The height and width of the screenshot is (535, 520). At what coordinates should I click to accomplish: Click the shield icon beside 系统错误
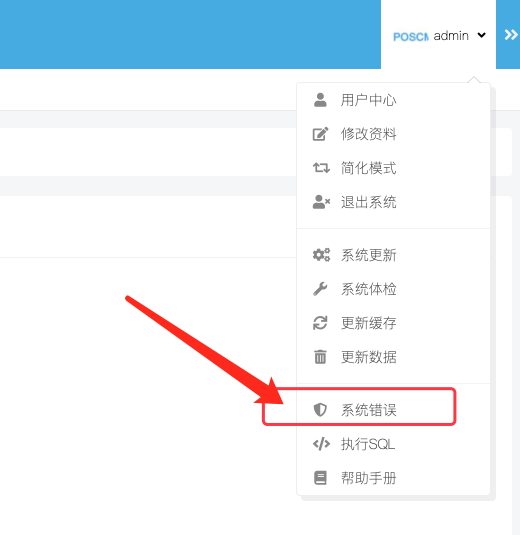point(320,409)
